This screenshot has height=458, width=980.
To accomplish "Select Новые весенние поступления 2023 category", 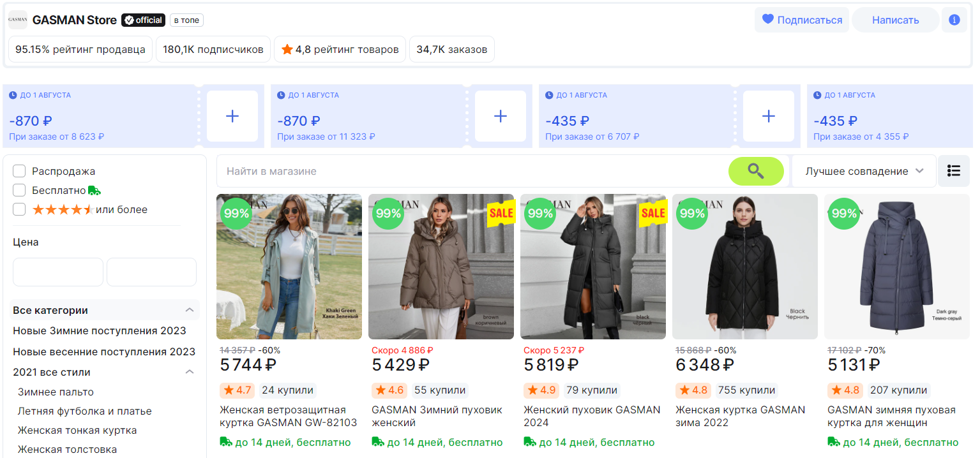I will coord(104,351).
